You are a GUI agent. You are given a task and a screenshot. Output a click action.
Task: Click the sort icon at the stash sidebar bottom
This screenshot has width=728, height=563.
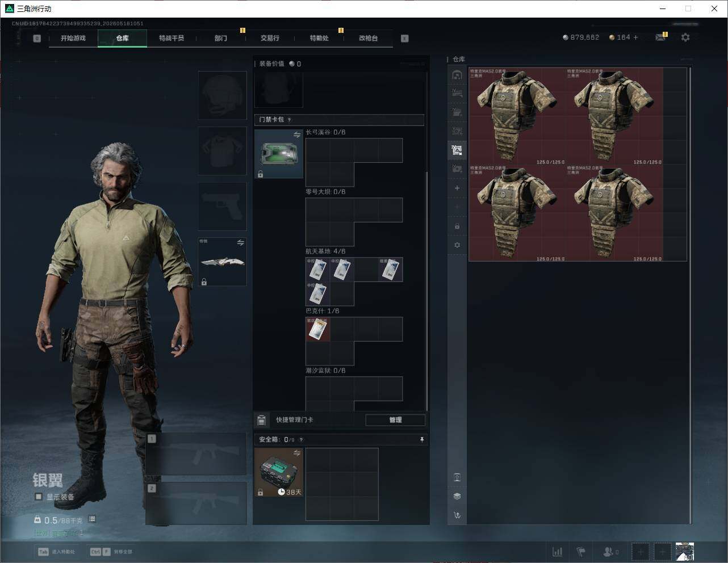[457, 515]
